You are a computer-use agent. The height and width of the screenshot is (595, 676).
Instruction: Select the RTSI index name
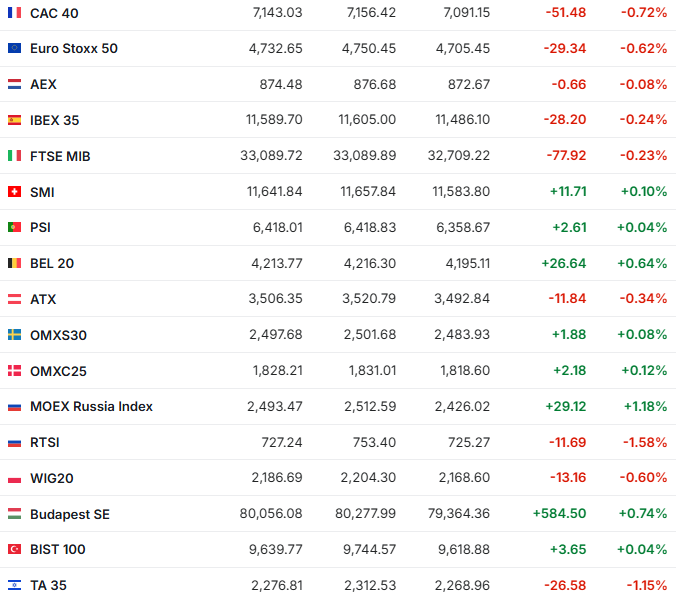45,442
